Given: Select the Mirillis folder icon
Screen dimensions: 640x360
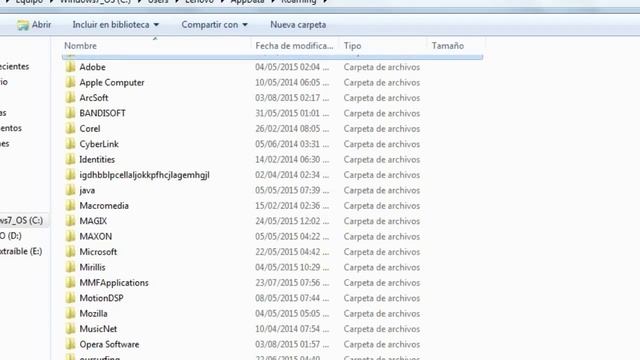Looking at the screenshot, I should click(x=71, y=267).
